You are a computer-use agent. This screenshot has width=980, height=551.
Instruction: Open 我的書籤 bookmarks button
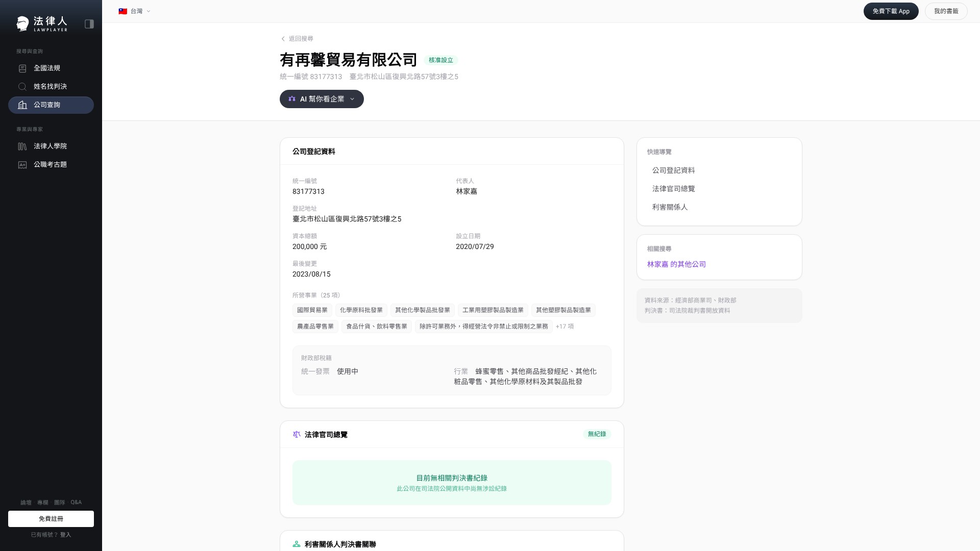coord(946,11)
